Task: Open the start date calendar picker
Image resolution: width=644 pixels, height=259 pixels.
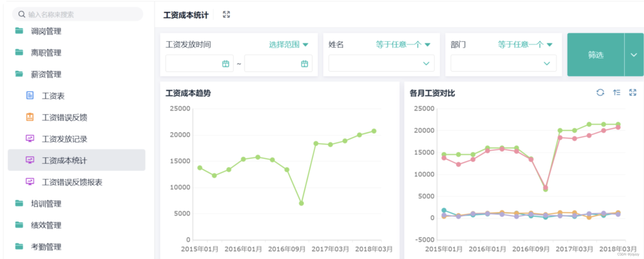Action: pos(226,63)
